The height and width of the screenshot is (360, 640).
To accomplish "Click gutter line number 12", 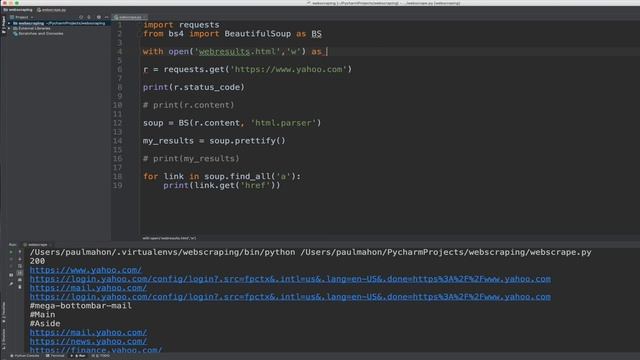I will (x=118, y=123).
